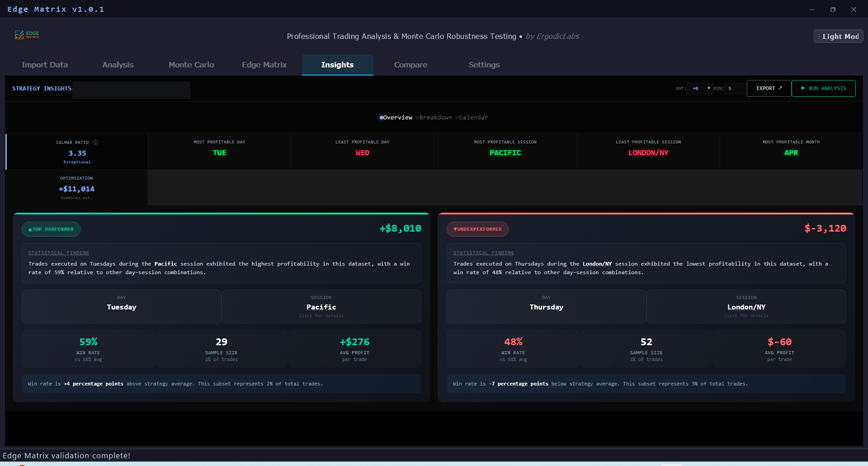Click the Most Profitable Session PACIFIC card
The width and height of the screenshot is (868, 466).
[x=505, y=152]
